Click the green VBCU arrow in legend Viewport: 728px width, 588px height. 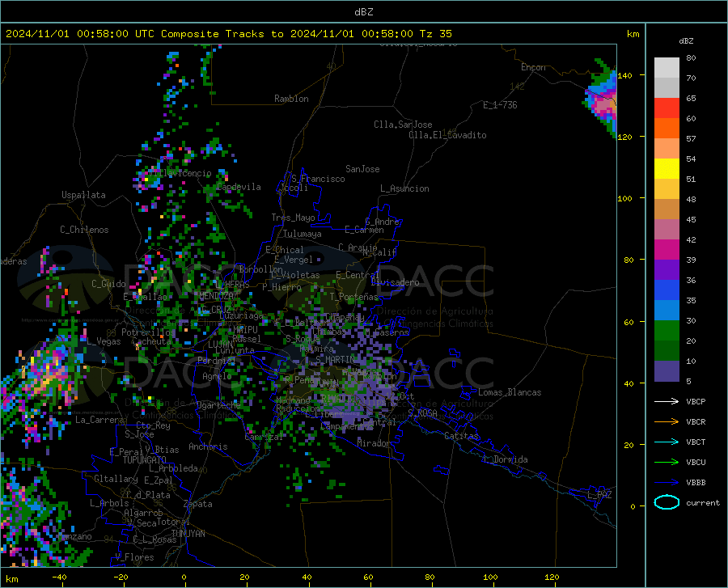pyautogui.click(x=667, y=463)
